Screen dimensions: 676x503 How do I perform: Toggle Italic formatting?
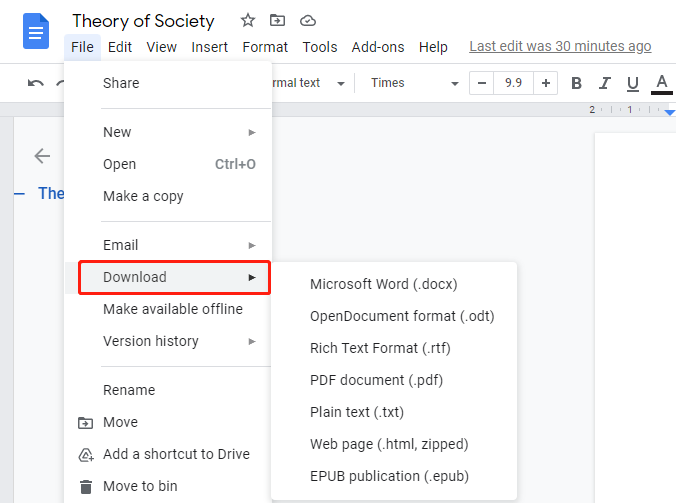(604, 83)
